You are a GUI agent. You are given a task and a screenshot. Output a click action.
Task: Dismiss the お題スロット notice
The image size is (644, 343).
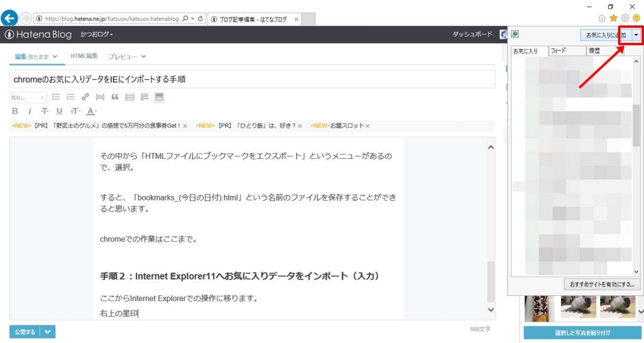(367, 126)
